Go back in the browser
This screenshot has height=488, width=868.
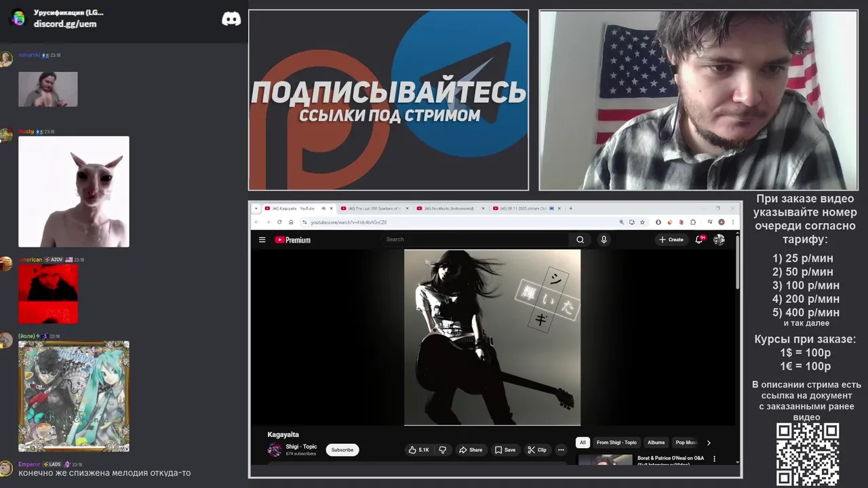(256, 222)
